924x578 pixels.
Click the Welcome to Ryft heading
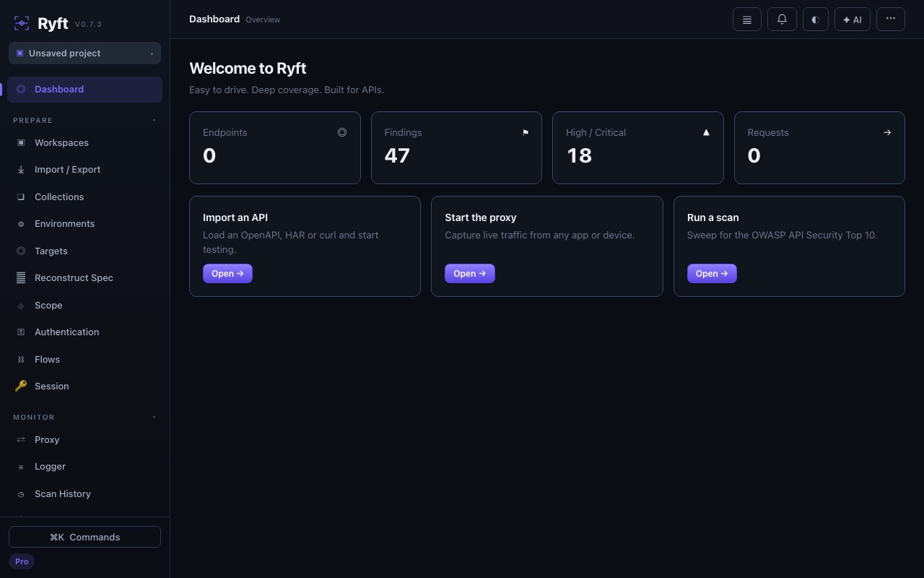(x=248, y=69)
